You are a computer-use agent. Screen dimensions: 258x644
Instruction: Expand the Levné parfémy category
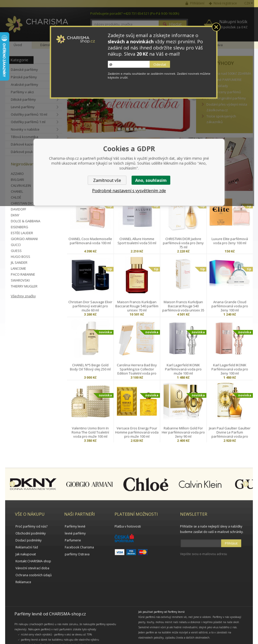point(57,107)
